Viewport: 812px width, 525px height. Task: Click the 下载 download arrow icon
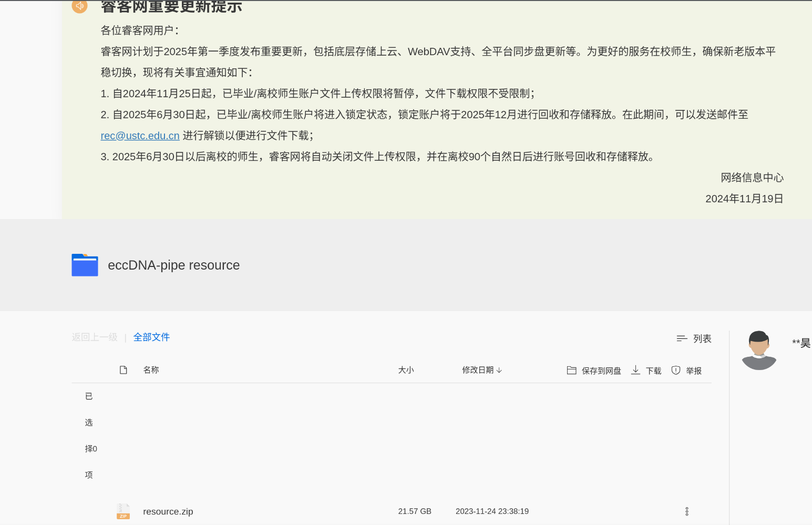(x=635, y=370)
